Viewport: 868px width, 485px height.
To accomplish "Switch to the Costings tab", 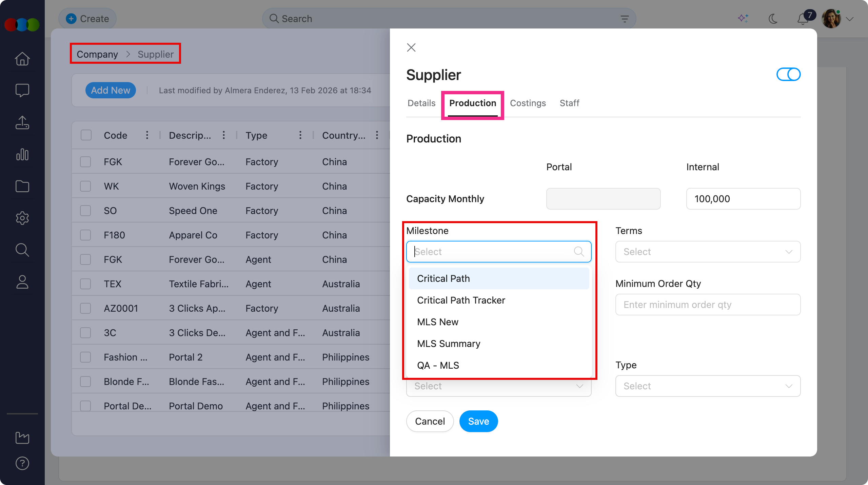I will 528,103.
